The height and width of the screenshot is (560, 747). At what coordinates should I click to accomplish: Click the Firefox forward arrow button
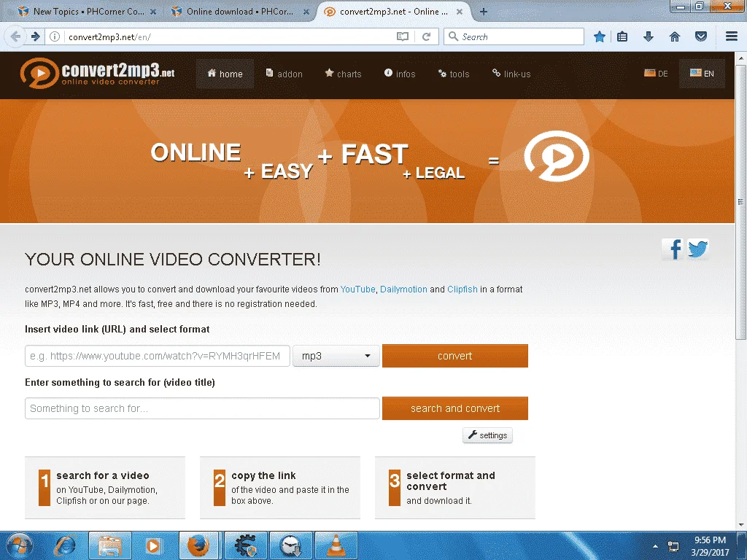pos(35,36)
